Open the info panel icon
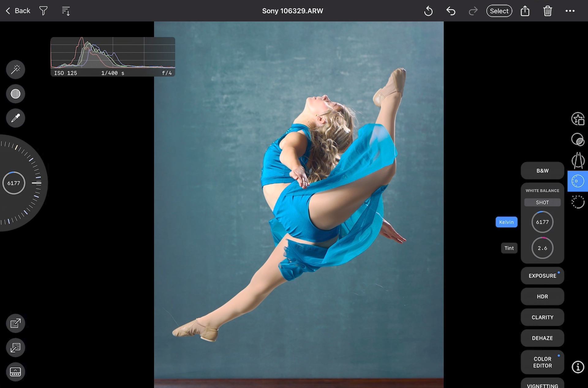The height and width of the screenshot is (388, 588). pyautogui.click(x=578, y=367)
